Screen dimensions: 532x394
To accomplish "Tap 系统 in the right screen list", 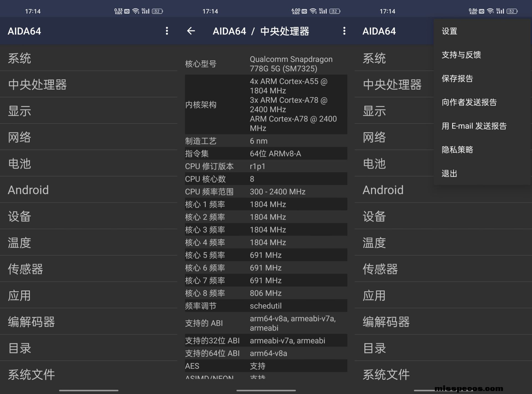I will [394, 58].
